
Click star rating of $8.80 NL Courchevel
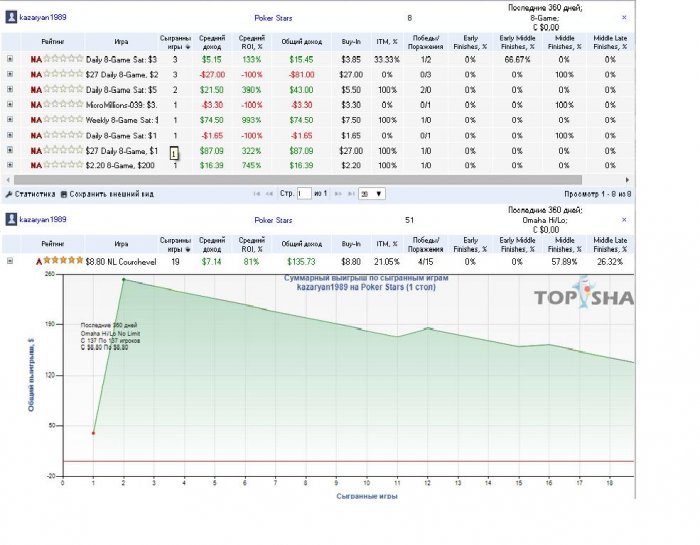[63, 260]
